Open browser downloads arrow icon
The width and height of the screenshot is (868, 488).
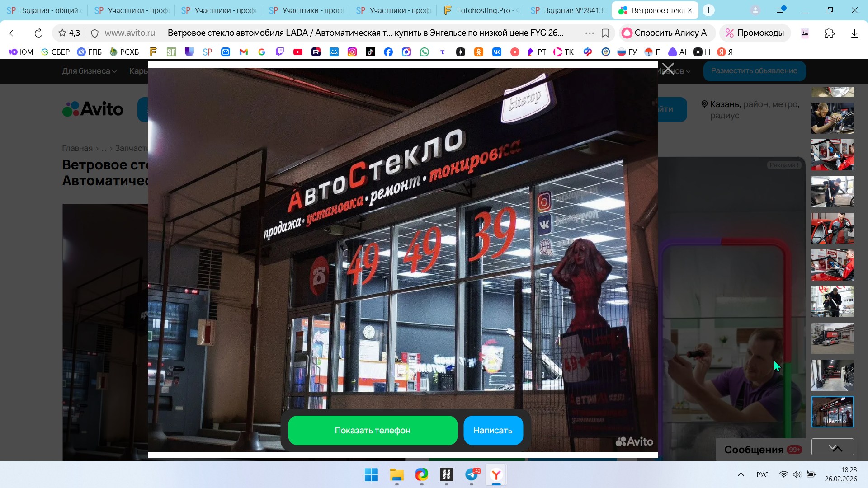[854, 33]
